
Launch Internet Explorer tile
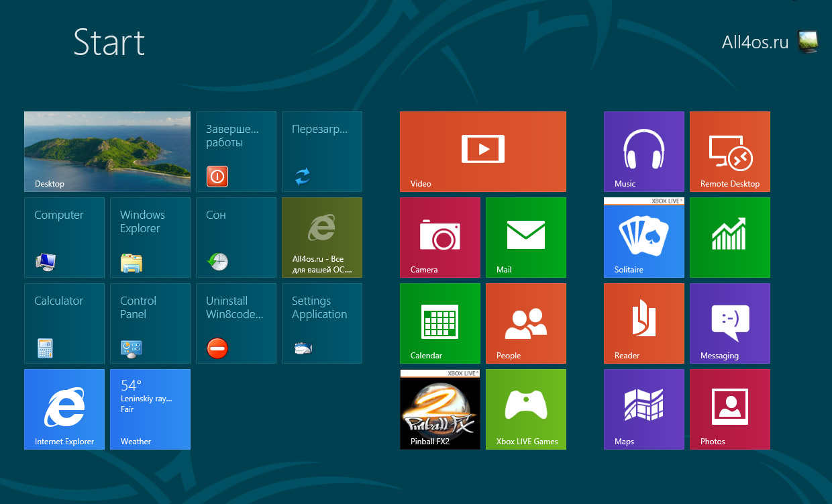[x=64, y=409]
